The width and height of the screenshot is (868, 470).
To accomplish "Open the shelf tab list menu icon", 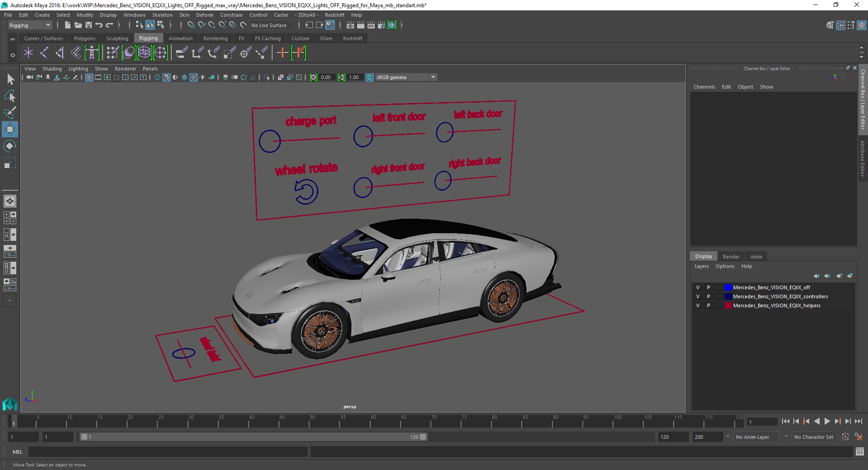I will 13,39.
